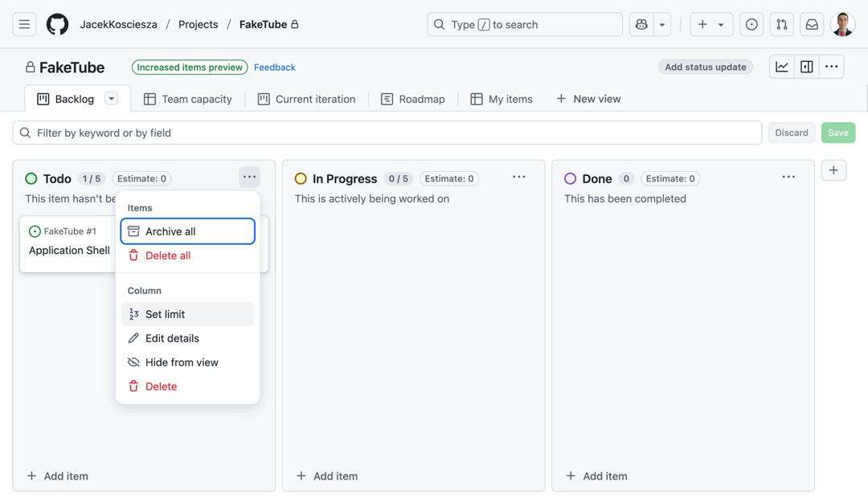This screenshot has width=868, height=498.
Task: Choose Set limit menu item
Action: click(x=187, y=314)
